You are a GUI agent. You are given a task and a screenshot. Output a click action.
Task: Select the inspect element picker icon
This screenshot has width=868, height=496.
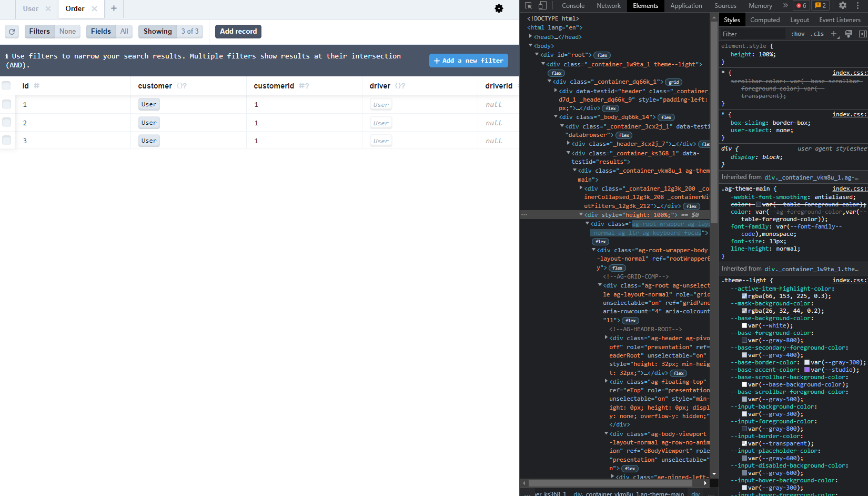coord(529,6)
